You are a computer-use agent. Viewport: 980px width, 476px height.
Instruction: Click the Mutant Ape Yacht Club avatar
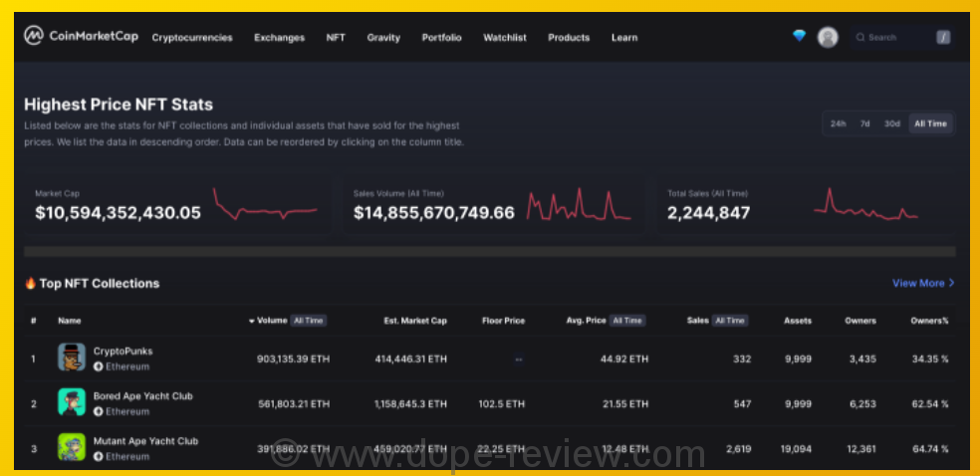coord(72,447)
